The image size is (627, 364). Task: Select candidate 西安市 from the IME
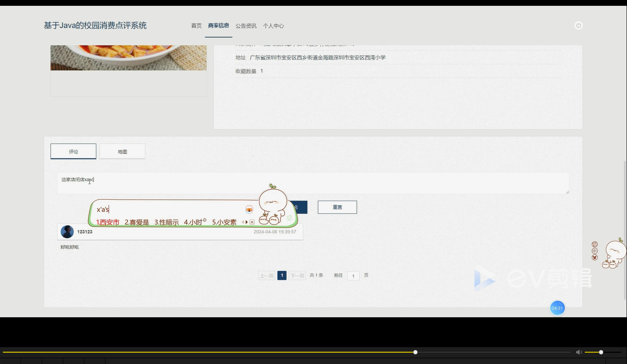tap(107, 222)
